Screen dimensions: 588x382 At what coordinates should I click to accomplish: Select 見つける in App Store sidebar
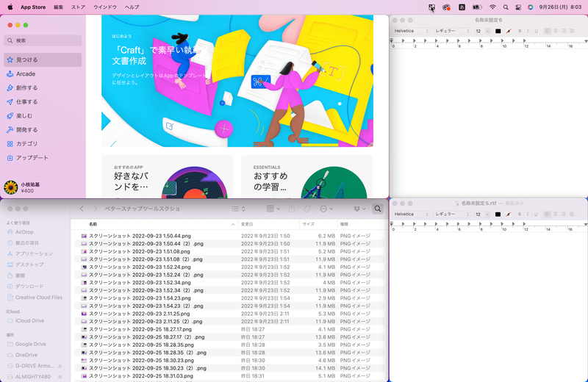[43, 60]
